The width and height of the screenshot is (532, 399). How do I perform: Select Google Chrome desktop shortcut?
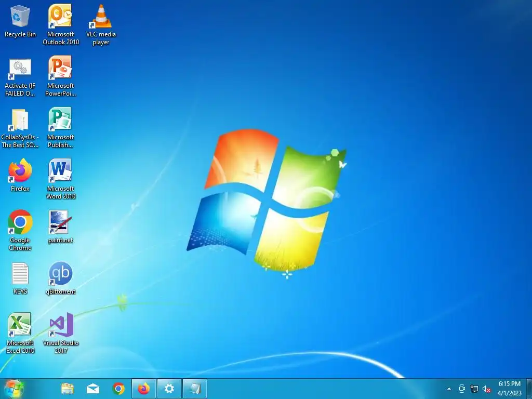point(20,230)
